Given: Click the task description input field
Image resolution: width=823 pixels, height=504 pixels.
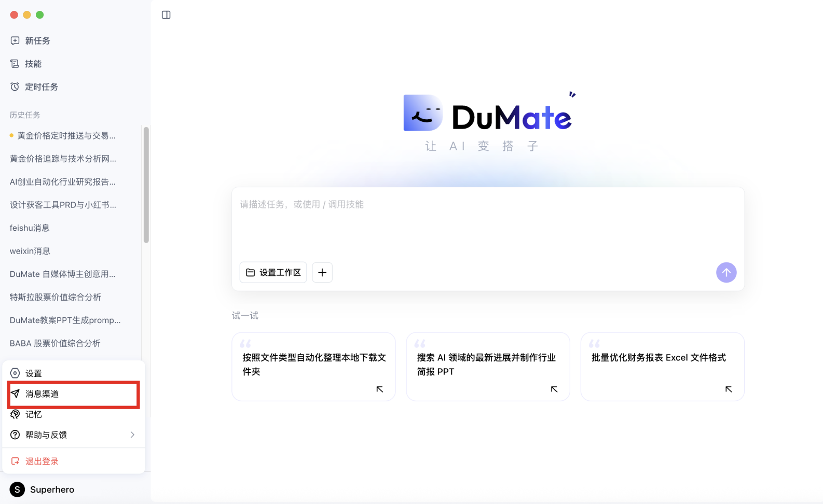Looking at the screenshot, I should 488,223.
